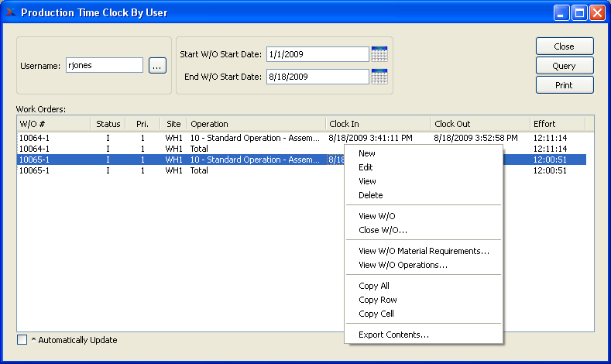Image resolution: width=611 pixels, height=364 pixels.
Task: Select Copy Row in context menu
Action: pos(378,300)
